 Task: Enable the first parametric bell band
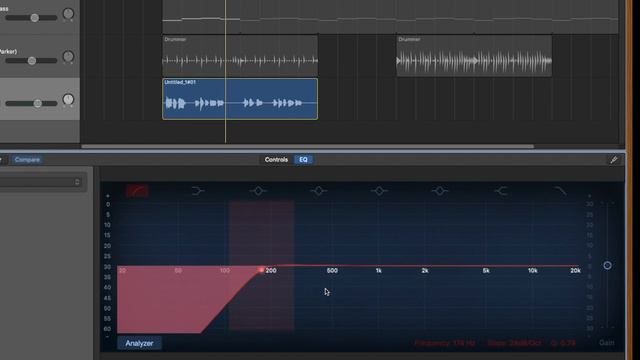coord(258,191)
